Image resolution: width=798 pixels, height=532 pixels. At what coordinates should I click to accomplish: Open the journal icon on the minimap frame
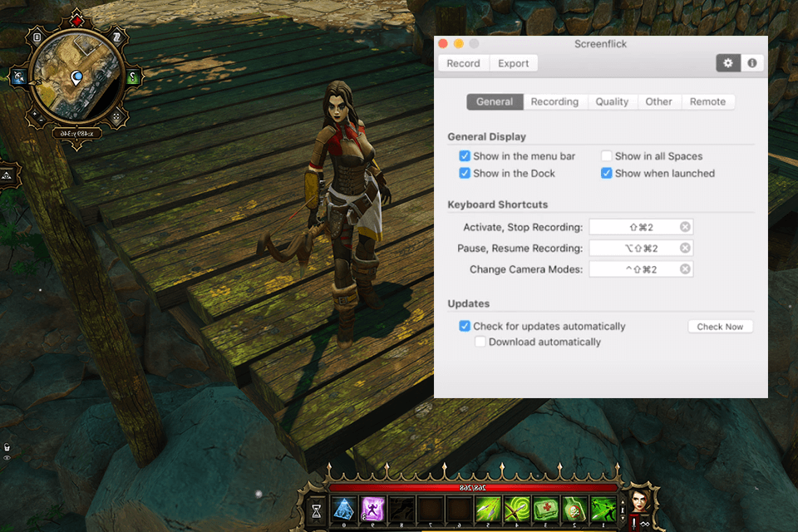(x=37, y=37)
